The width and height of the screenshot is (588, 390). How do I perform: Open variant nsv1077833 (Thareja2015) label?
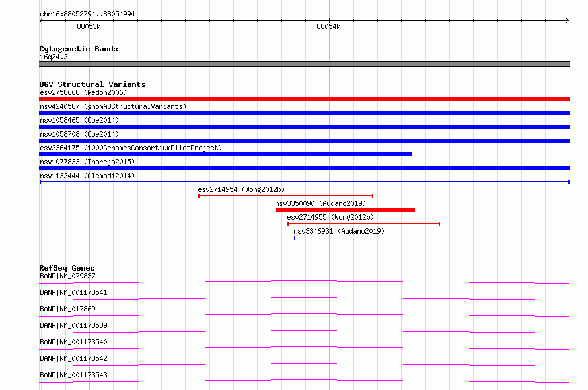click(x=87, y=162)
